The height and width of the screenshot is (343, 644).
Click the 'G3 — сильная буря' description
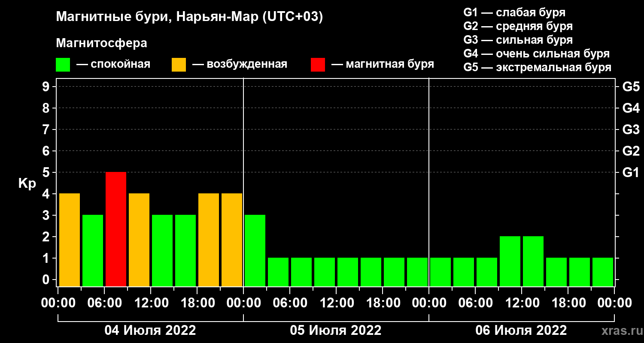518,40
